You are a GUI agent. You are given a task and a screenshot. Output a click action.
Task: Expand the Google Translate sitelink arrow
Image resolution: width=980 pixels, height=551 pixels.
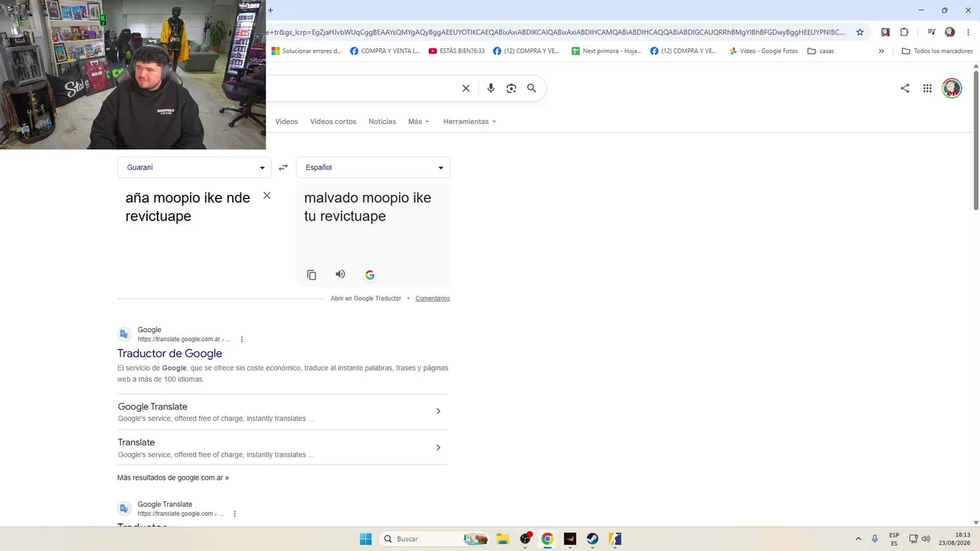tap(438, 412)
